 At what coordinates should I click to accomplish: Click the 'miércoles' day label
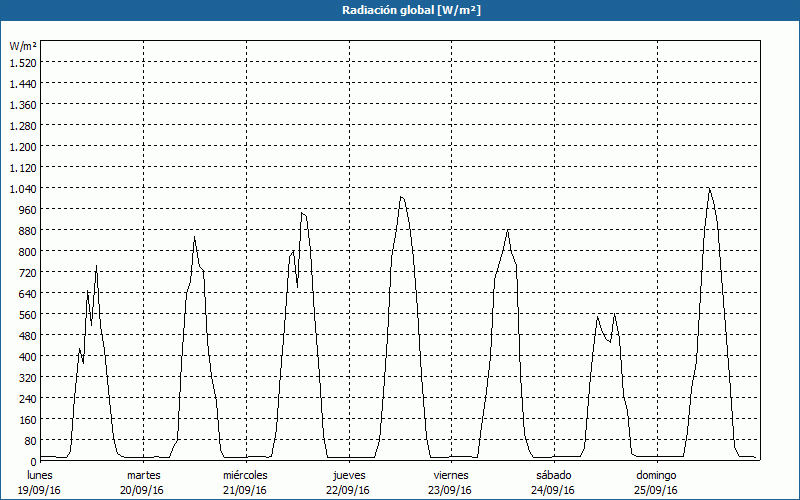(x=245, y=475)
